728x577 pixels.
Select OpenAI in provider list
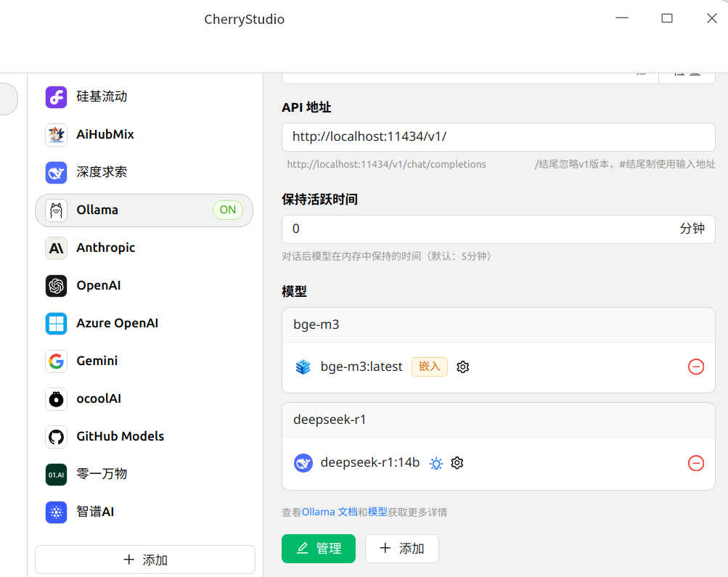144,285
